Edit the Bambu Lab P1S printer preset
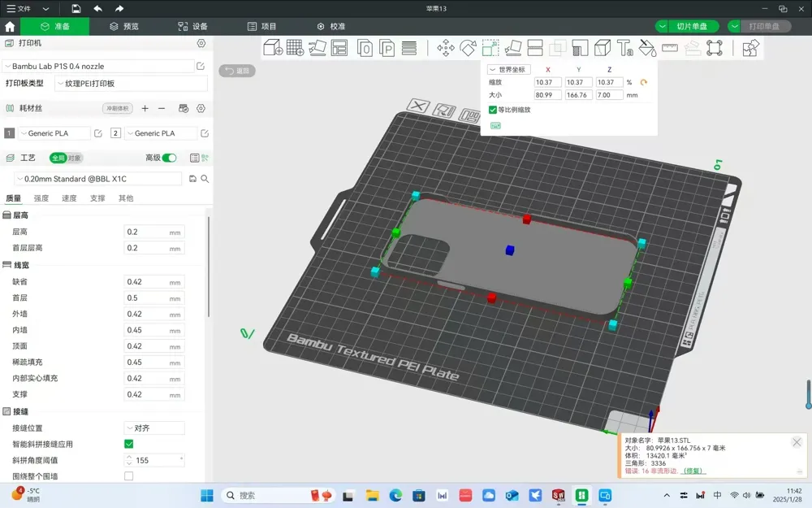Screen dimensions: 812x508 (x=201, y=66)
